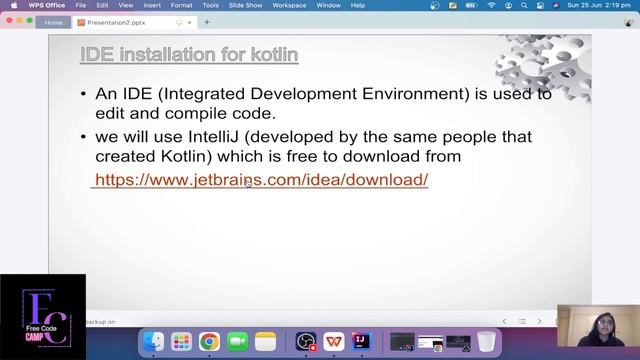Viewport: 640px width, 360px height.
Task: Follow the jetbrains.com idea download link
Action: pyautogui.click(x=261, y=180)
